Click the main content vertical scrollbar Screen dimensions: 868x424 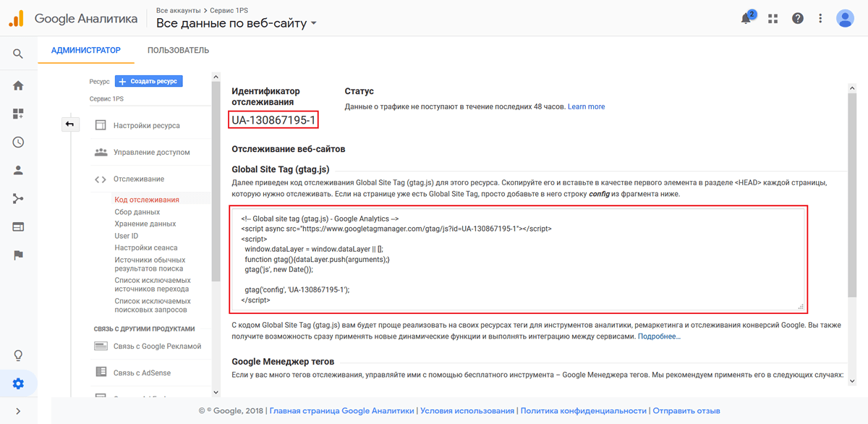(x=853, y=195)
